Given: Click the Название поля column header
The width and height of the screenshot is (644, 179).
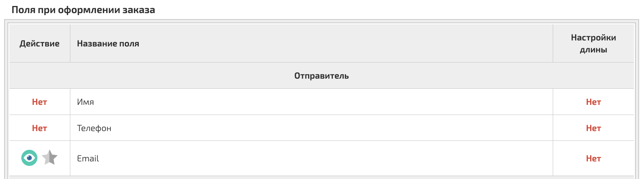Looking at the screenshot, I should 108,43.
